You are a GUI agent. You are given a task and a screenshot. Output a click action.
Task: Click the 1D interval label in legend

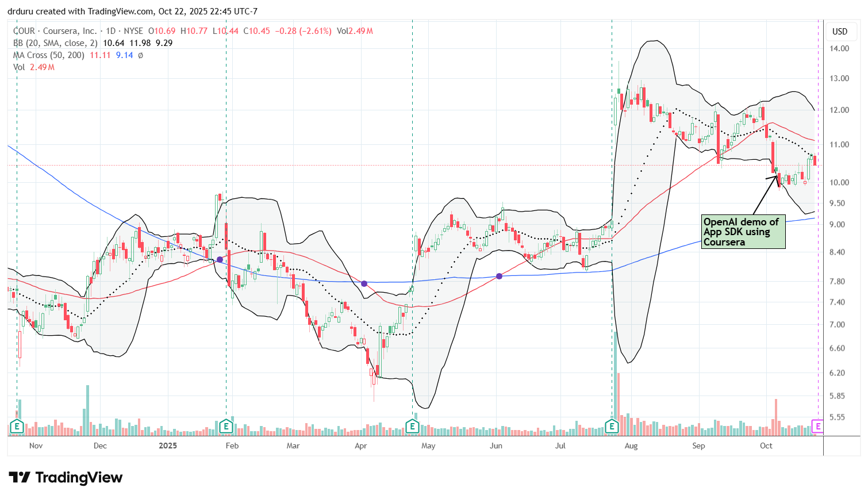(x=111, y=31)
